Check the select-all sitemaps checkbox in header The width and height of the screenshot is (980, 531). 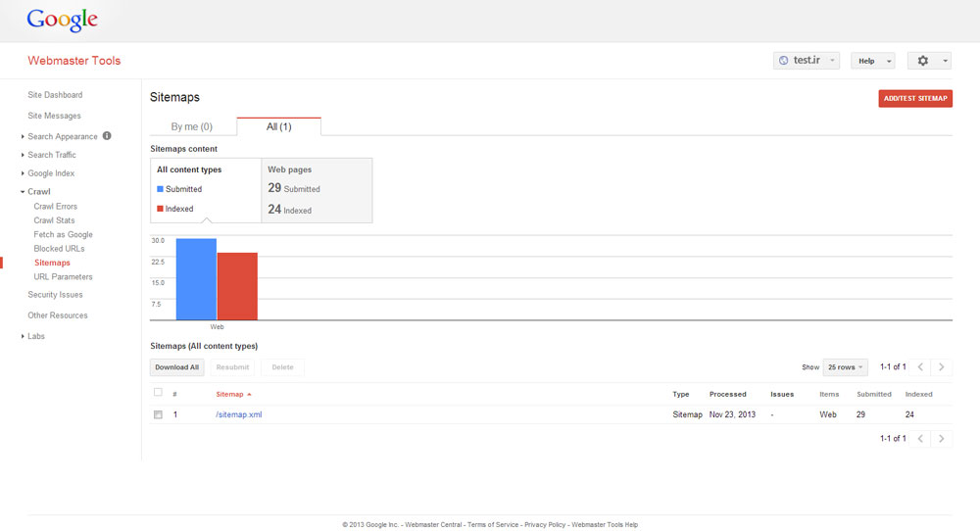(x=158, y=393)
